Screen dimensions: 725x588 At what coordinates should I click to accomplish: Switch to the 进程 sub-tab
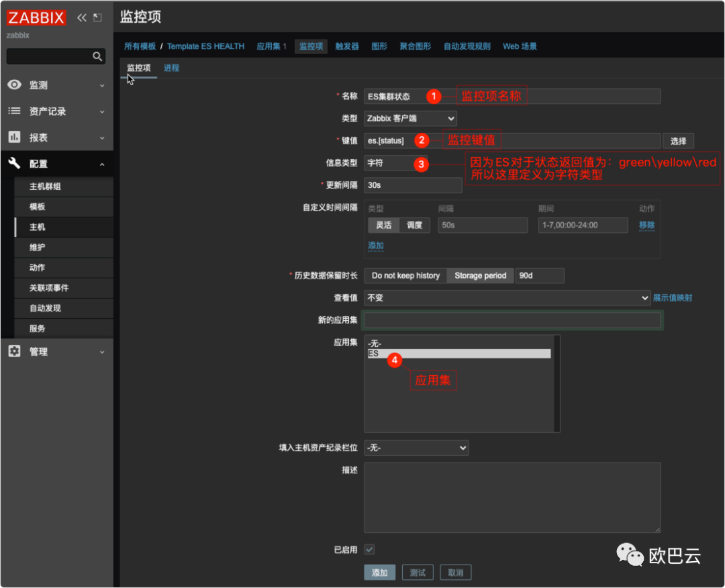[172, 68]
